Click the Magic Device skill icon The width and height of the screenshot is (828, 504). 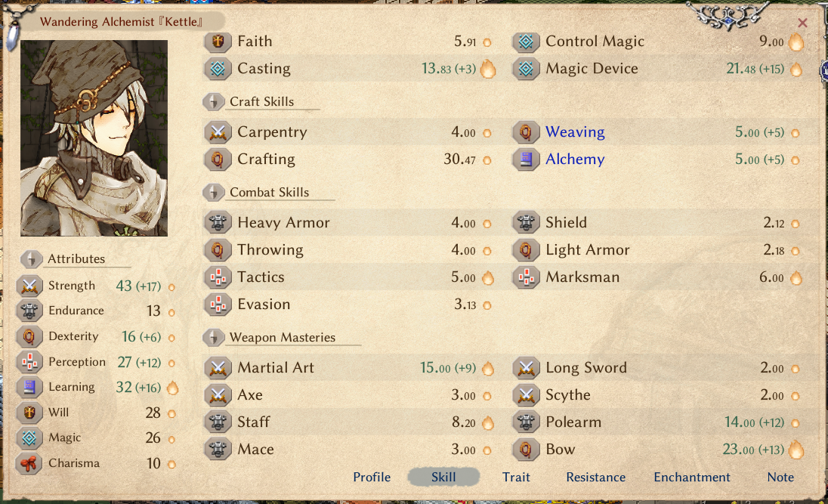pyautogui.click(x=526, y=69)
